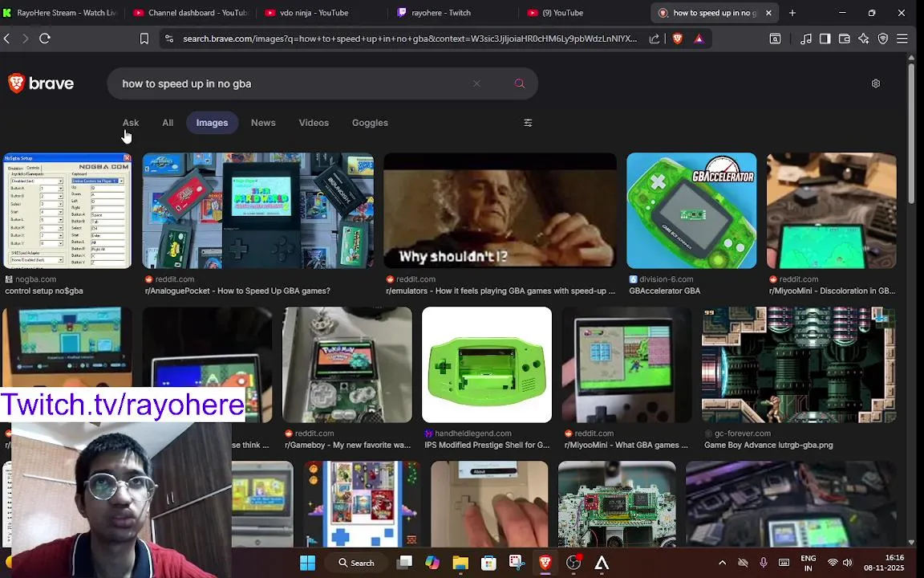Screen dimensions: 924x578
Task: Go back to the previous page
Action: point(7,39)
